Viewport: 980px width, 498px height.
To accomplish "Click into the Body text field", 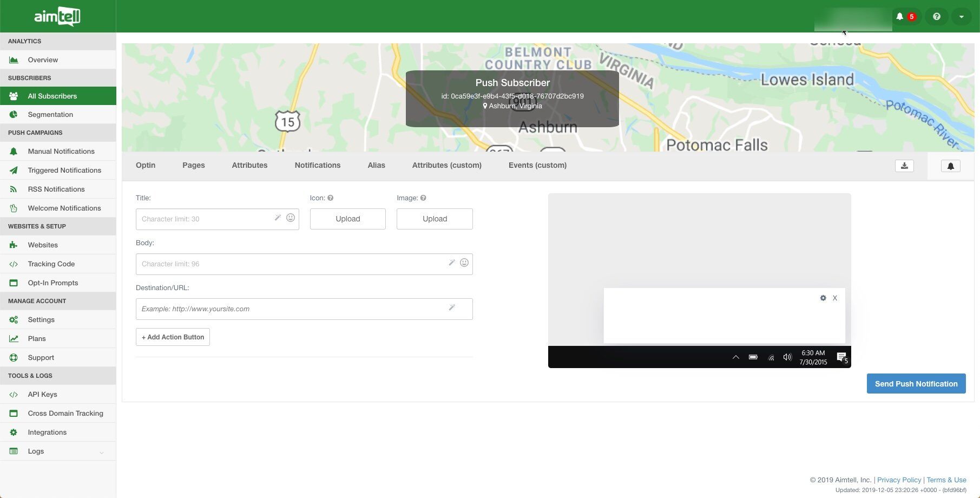I will [292, 264].
